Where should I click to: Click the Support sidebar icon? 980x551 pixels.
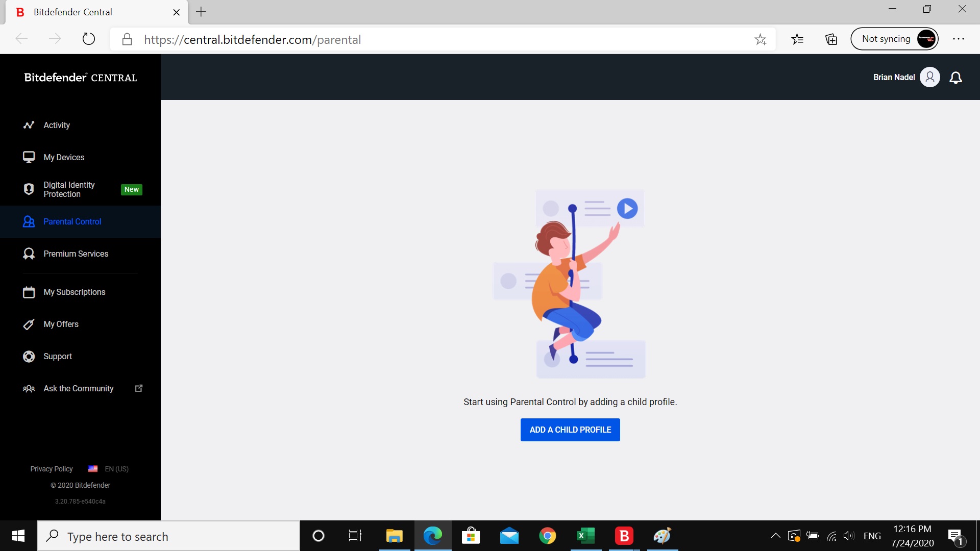click(x=28, y=356)
